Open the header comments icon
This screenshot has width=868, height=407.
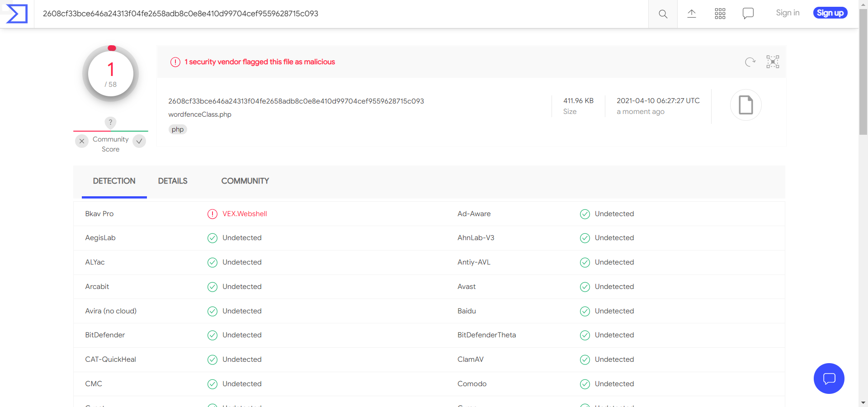point(748,14)
